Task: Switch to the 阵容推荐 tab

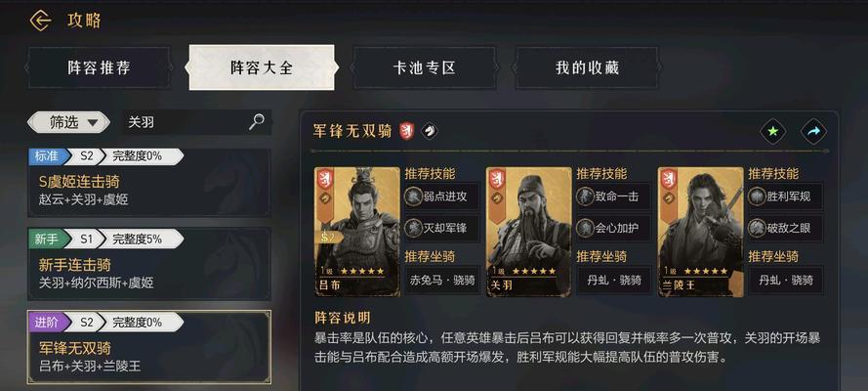Action: (99, 67)
